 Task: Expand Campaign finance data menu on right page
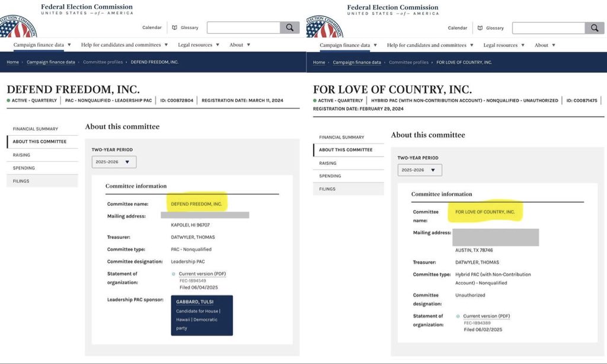click(x=348, y=45)
